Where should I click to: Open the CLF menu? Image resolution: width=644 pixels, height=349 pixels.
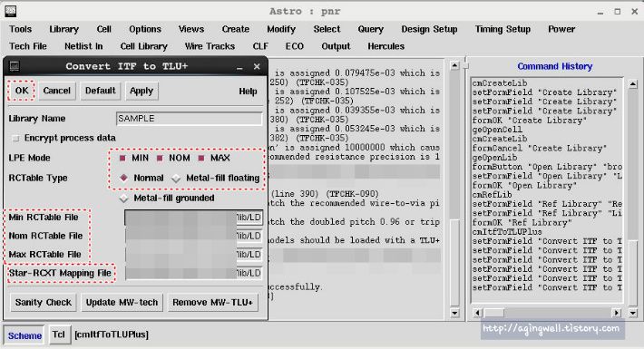click(x=260, y=46)
